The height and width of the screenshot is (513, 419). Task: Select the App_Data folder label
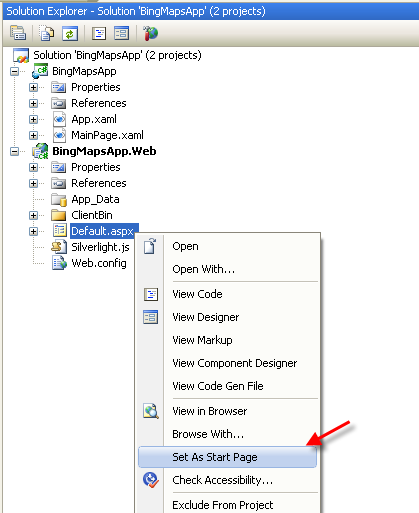coord(95,199)
